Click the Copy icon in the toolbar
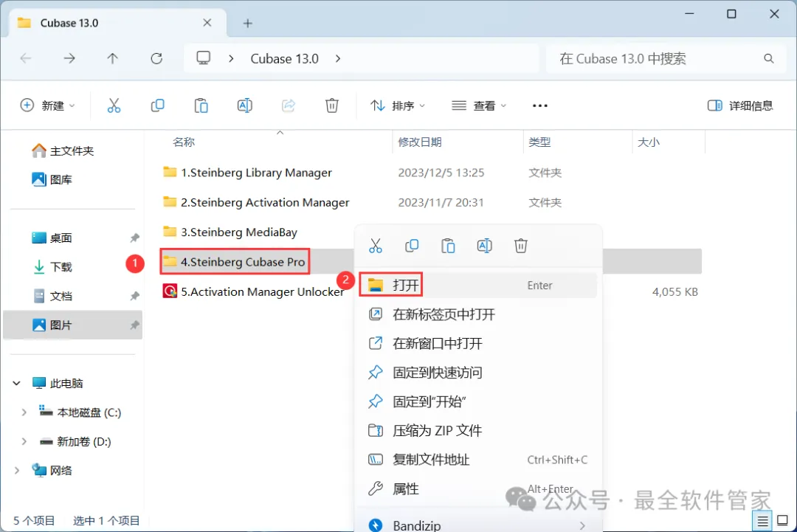Image resolution: width=797 pixels, height=532 pixels. coord(158,106)
